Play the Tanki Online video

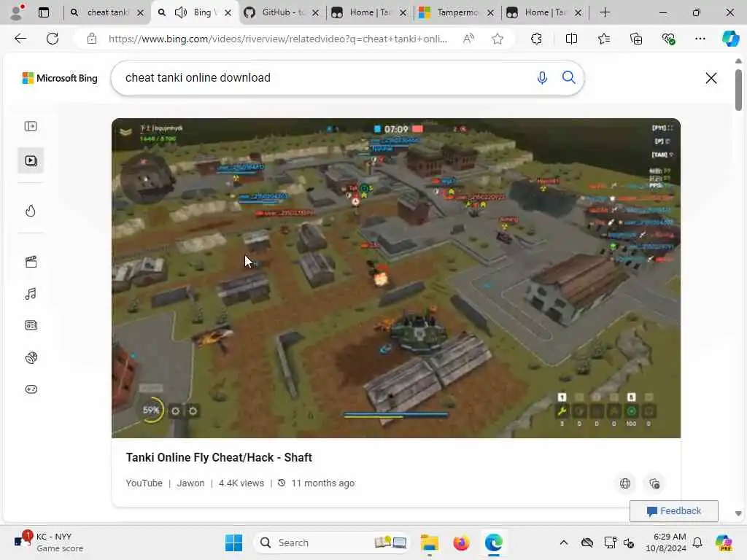[x=396, y=278]
